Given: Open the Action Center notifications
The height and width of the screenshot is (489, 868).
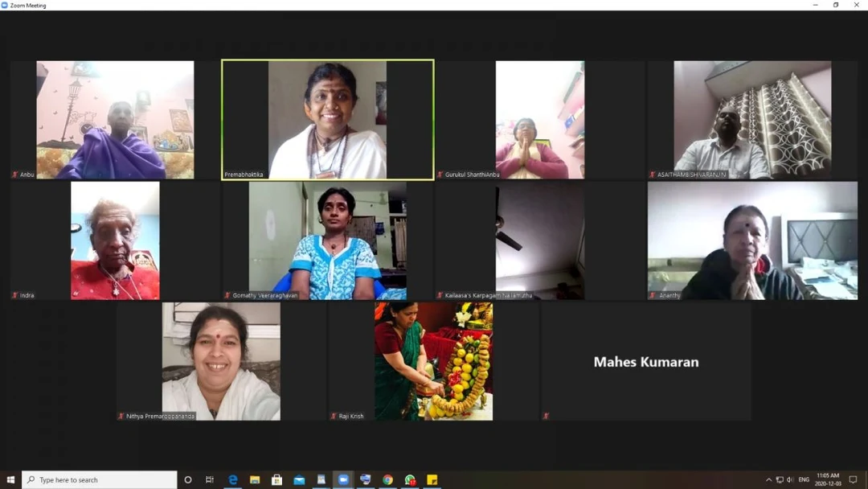Looking at the screenshot, I should [853, 479].
